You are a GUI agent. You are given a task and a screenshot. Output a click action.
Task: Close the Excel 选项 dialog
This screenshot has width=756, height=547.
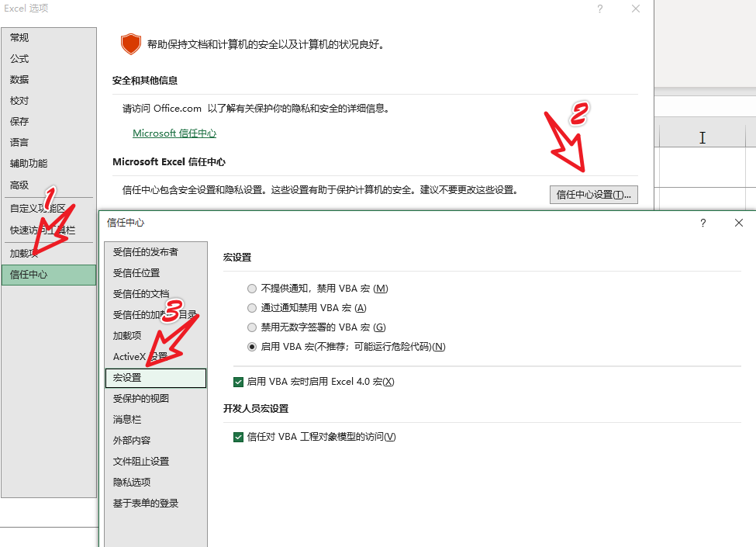636,9
